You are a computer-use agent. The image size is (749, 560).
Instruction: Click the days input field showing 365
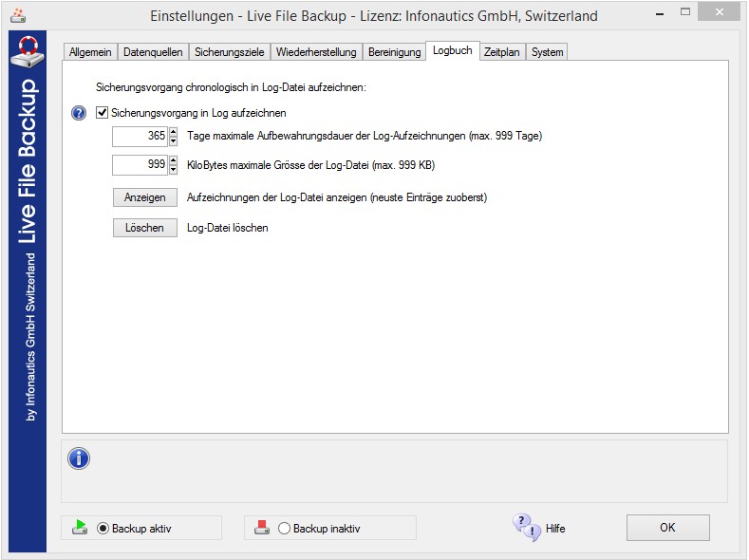(x=140, y=137)
